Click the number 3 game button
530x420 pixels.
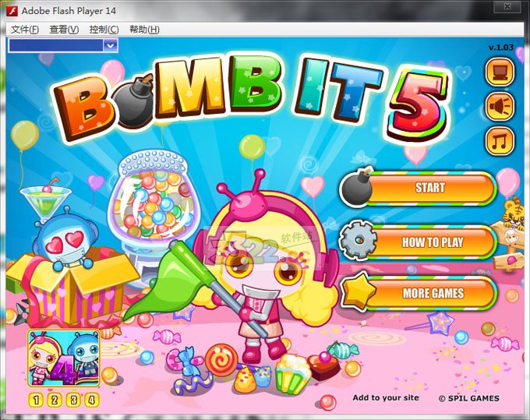tap(73, 400)
